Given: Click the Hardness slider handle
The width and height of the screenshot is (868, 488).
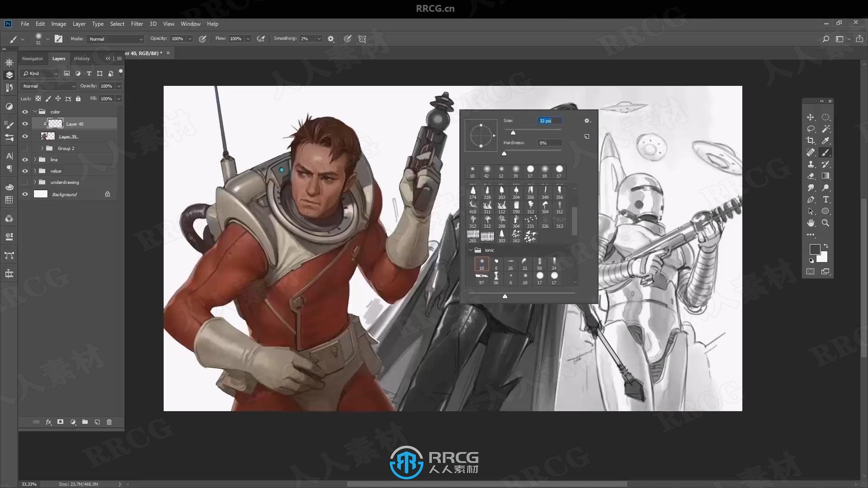Looking at the screenshot, I should [504, 154].
